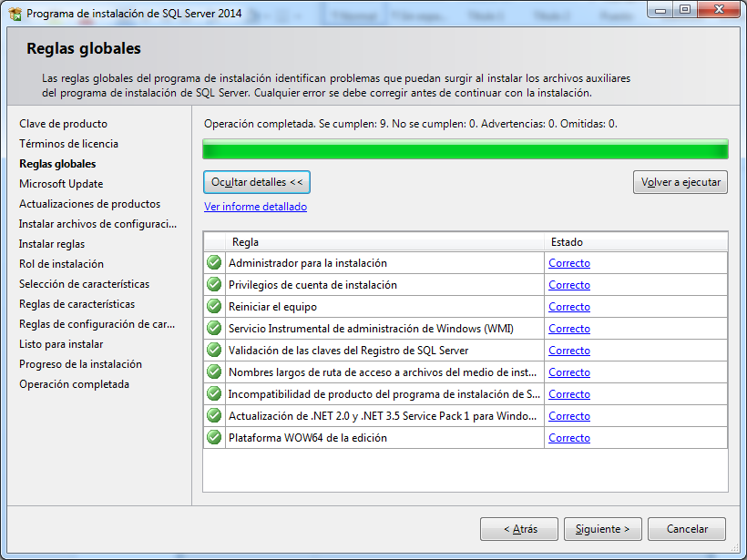747x560 pixels.
Task: Select the Progreso de la instalación step
Action: click(x=80, y=364)
